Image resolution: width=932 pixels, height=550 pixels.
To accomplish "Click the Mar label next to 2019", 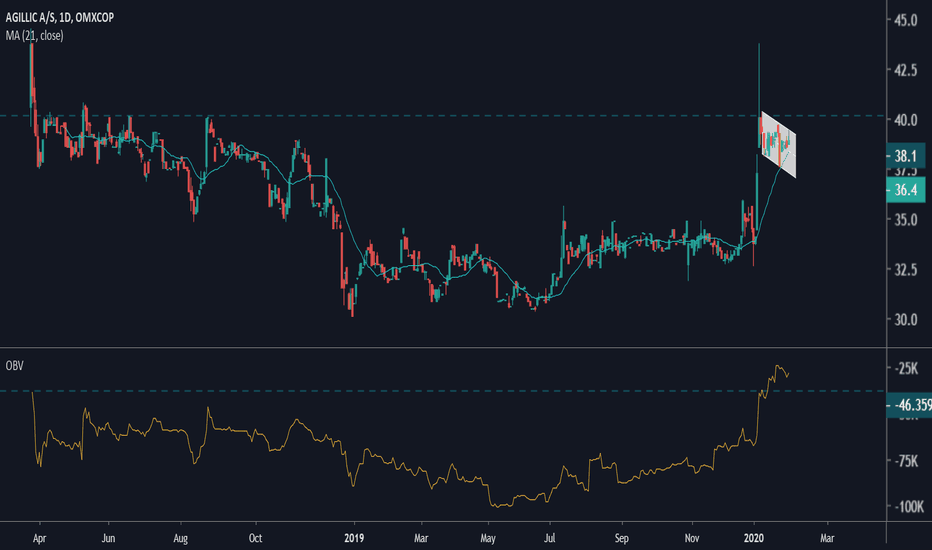I will point(421,538).
